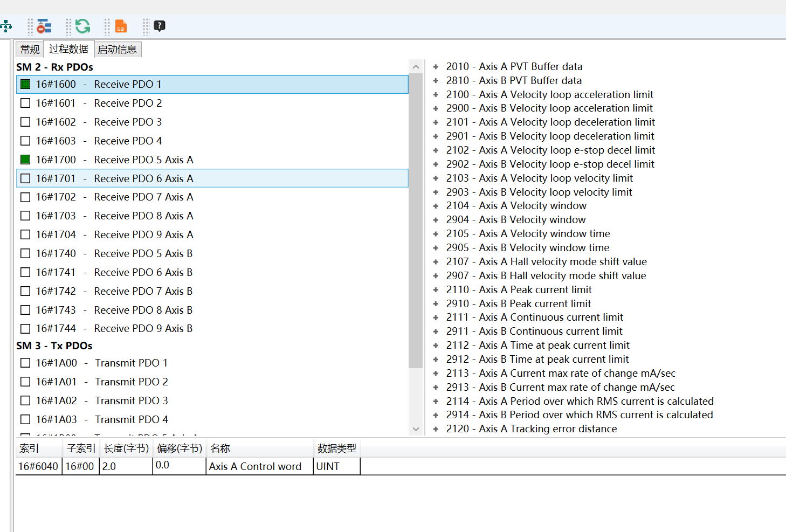This screenshot has height=532, width=786.
Task: Uncheck 16#1700 Receive PDO 5 Axis A
Action: 25,160
